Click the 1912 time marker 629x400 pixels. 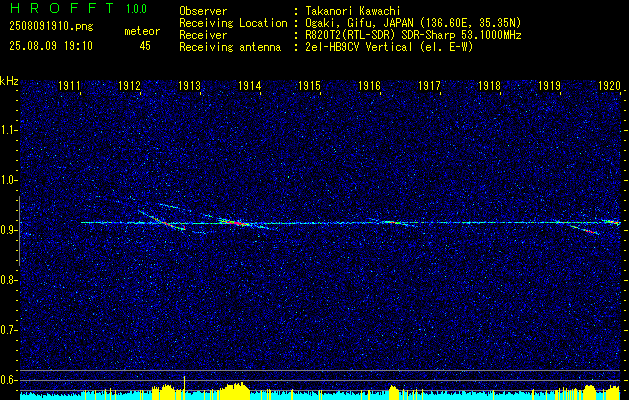(129, 85)
